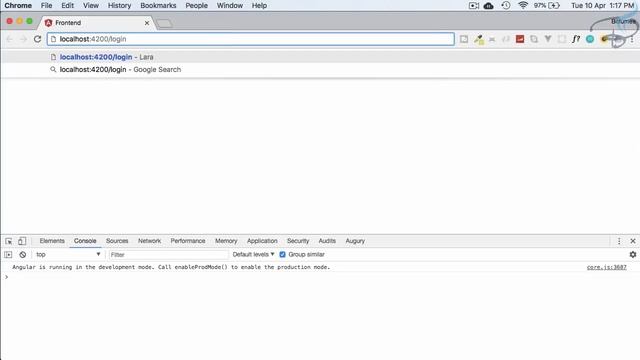Viewport: 640px width, 360px height.
Task: Open the View menu
Action: [x=91, y=5]
